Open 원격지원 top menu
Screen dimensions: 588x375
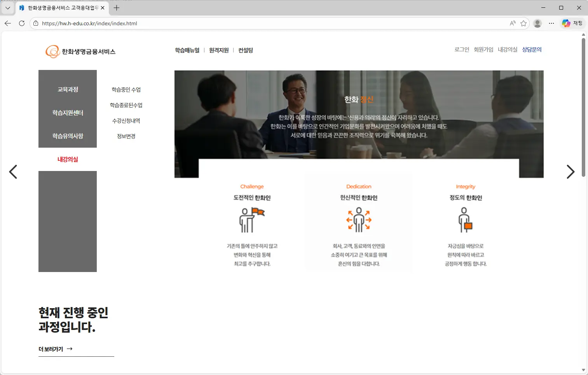[219, 50]
